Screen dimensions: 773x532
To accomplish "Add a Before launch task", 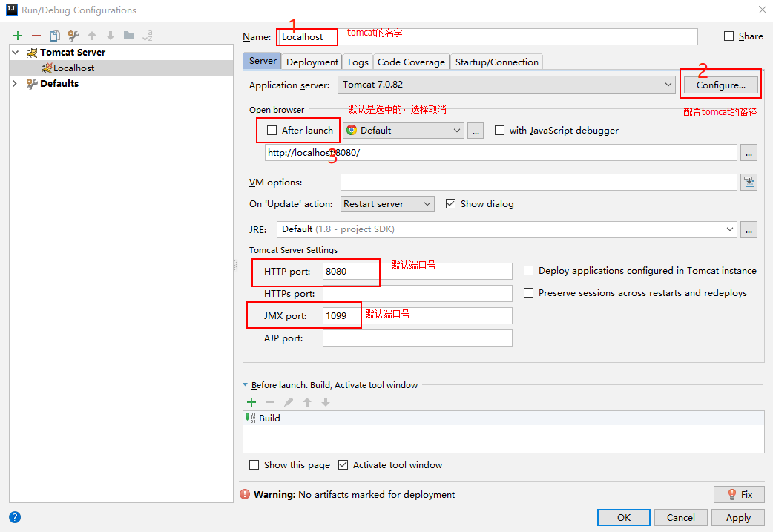I will click(x=251, y=402).
